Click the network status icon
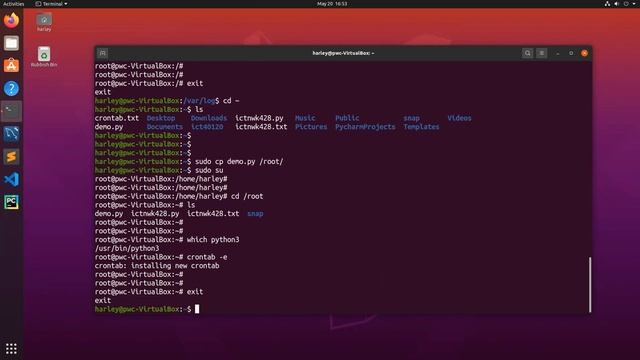Viewport: 640px width, 360px height. [607, 4]
